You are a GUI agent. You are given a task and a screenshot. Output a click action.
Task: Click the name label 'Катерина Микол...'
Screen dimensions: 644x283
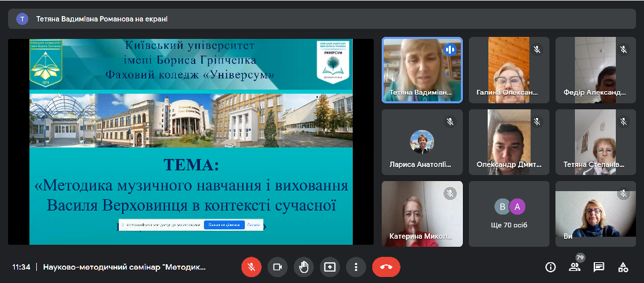click(421, 237)
